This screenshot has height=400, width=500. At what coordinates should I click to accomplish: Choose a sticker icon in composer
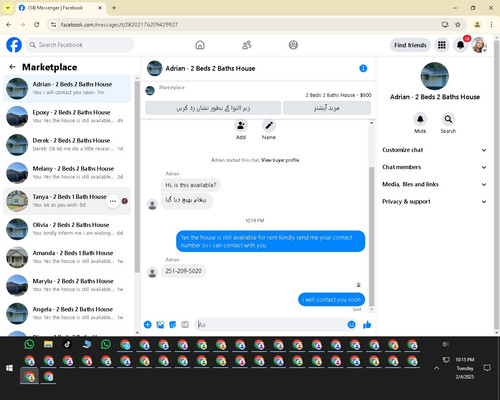(172, 324)
